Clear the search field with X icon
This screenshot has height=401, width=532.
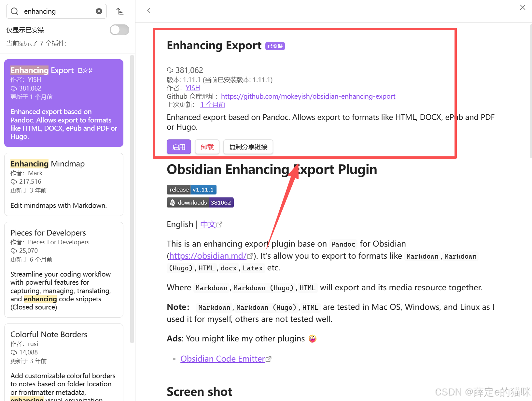click(x=99, y=11)
